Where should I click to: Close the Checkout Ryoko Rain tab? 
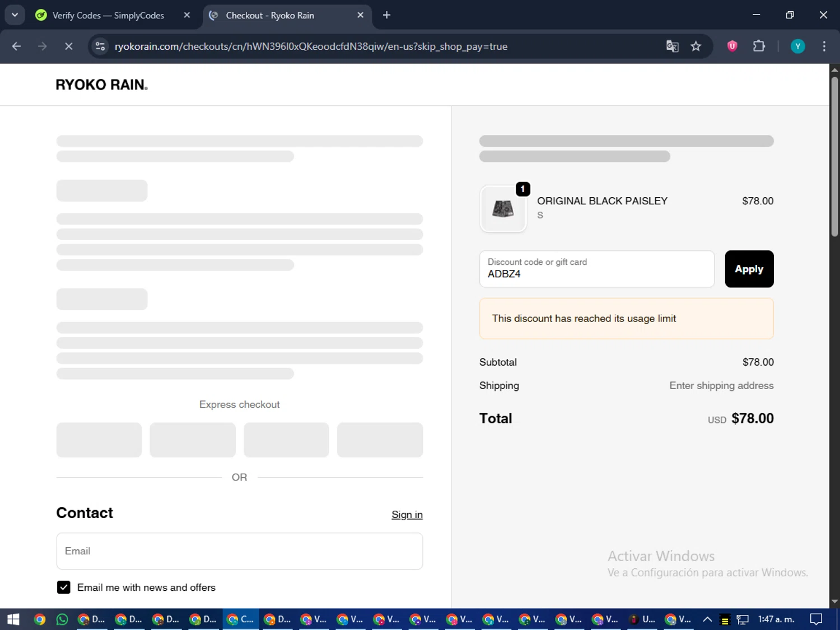click(x=360, y=15)
